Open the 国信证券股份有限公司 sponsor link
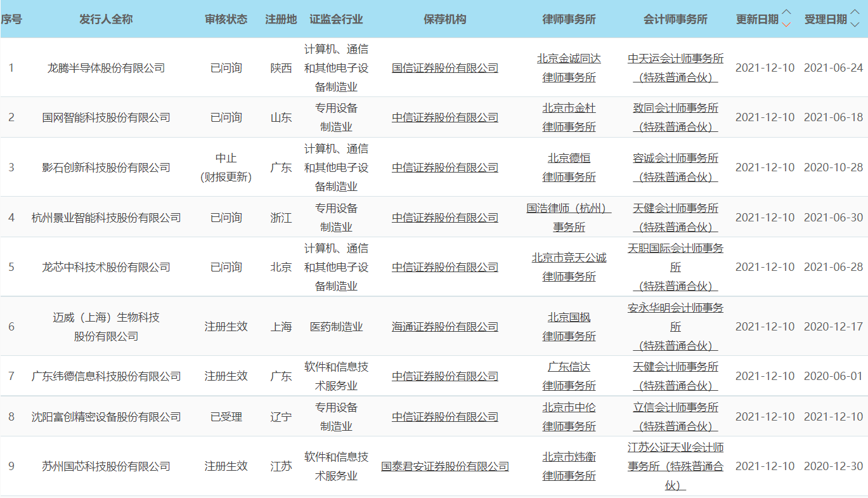The width and height of the screenshot is (868, 498). (445, 68)
